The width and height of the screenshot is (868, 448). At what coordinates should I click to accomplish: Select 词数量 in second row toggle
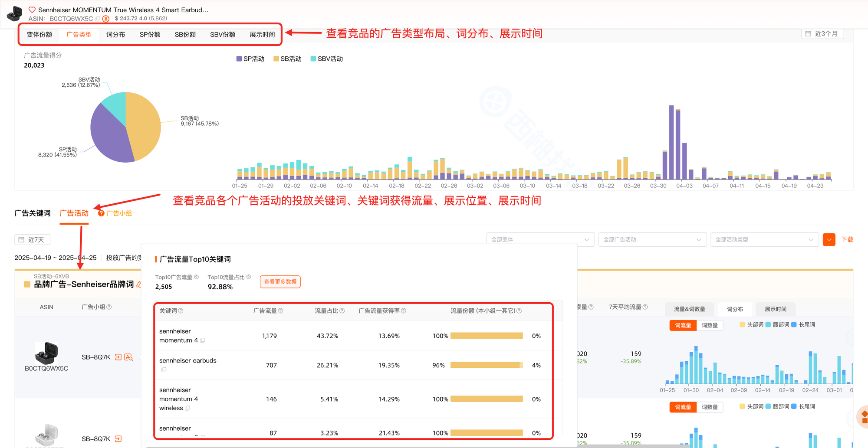710,407
